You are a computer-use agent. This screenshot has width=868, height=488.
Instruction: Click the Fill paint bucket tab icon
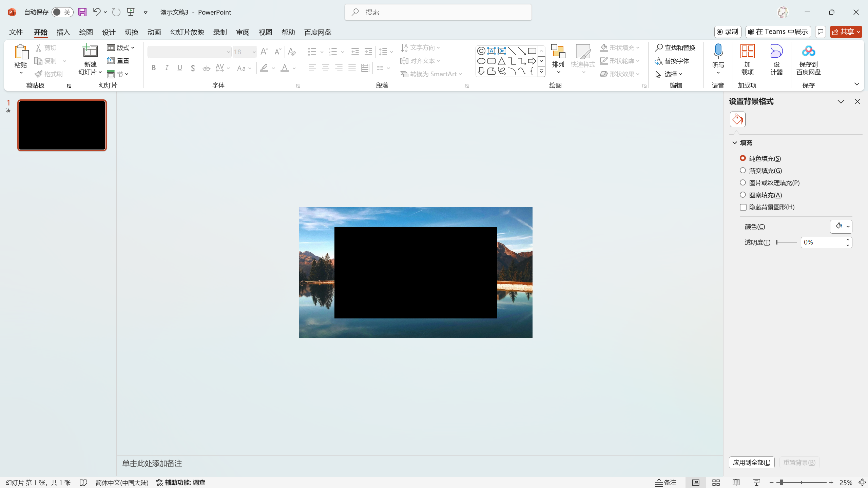(x=737, y=119)
